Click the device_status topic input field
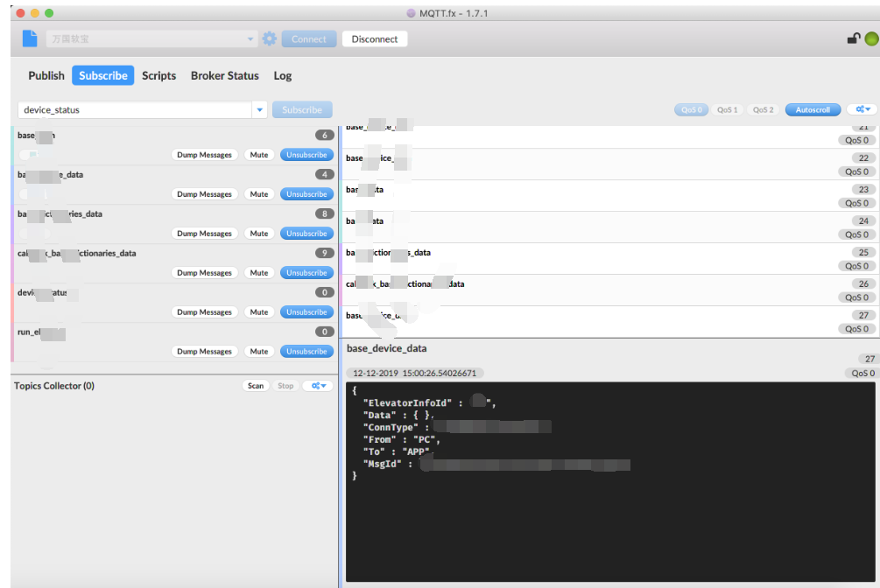Screen dimensions: 880x588 [x=135, y=109]
